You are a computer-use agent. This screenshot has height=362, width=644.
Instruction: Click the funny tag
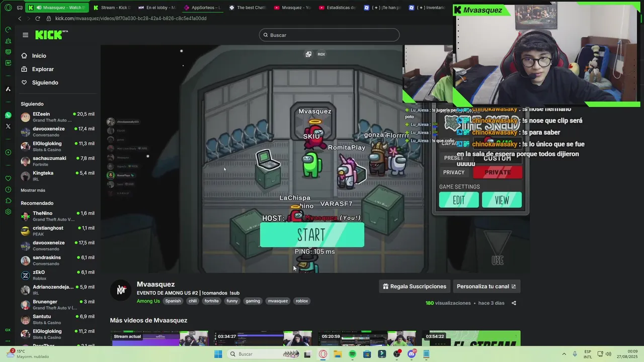coord(232,301)
